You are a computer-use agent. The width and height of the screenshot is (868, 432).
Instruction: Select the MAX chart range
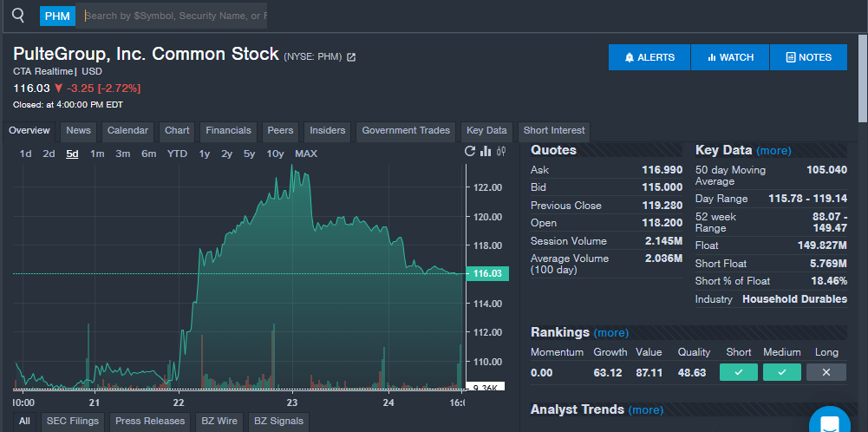pos(306,154)
